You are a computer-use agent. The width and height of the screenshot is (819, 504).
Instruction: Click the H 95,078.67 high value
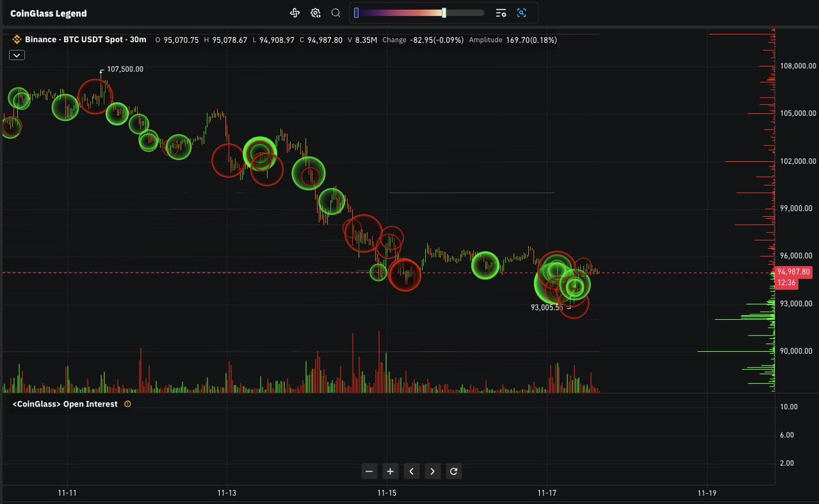225,40
